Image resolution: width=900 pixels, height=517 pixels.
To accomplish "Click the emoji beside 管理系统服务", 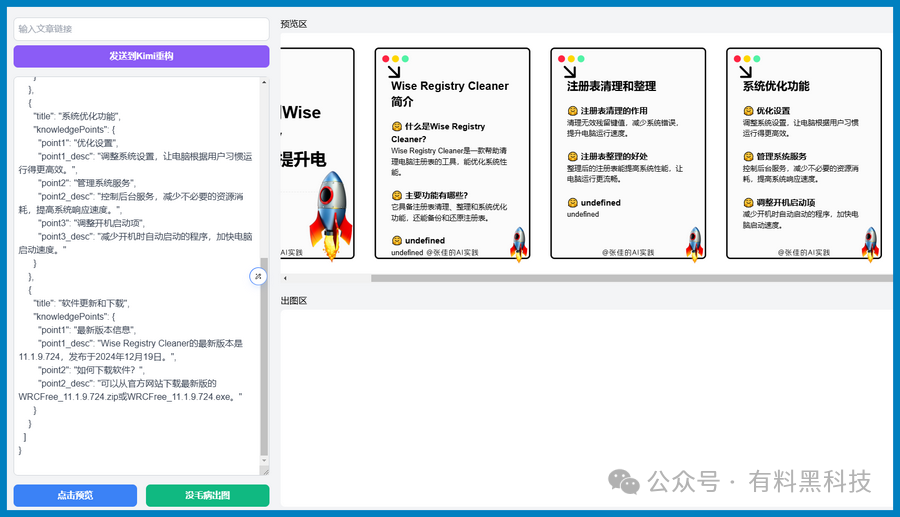I will click(748, 156).
